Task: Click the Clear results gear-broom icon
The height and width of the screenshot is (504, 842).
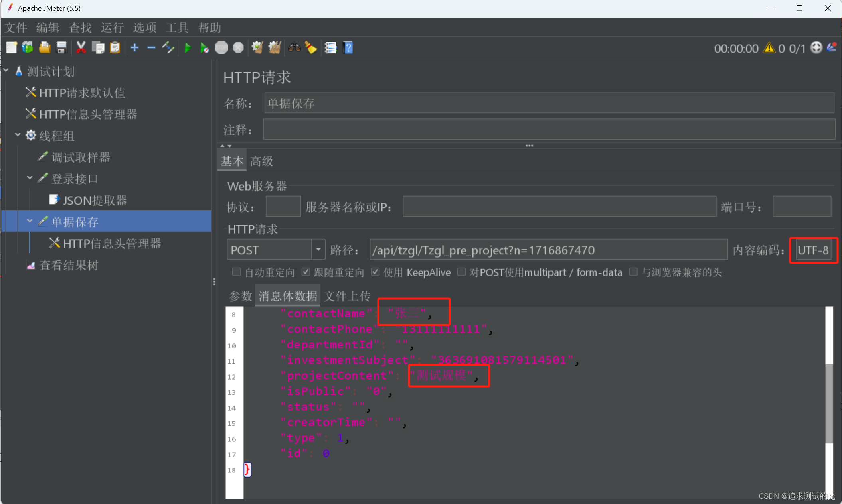Action: (x=257, y=48)
